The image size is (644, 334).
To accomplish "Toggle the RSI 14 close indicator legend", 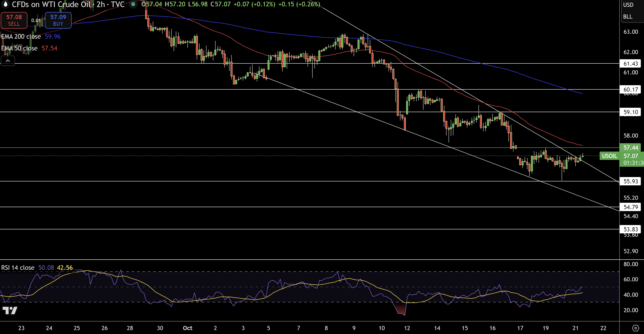I will click(18, 268).
